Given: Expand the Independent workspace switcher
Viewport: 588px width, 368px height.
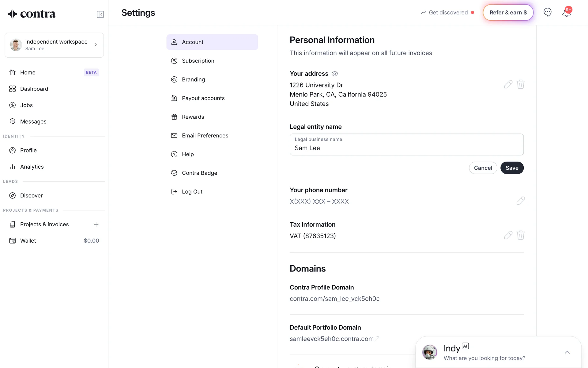Looking at the screenshot, I should click(54, 45).
